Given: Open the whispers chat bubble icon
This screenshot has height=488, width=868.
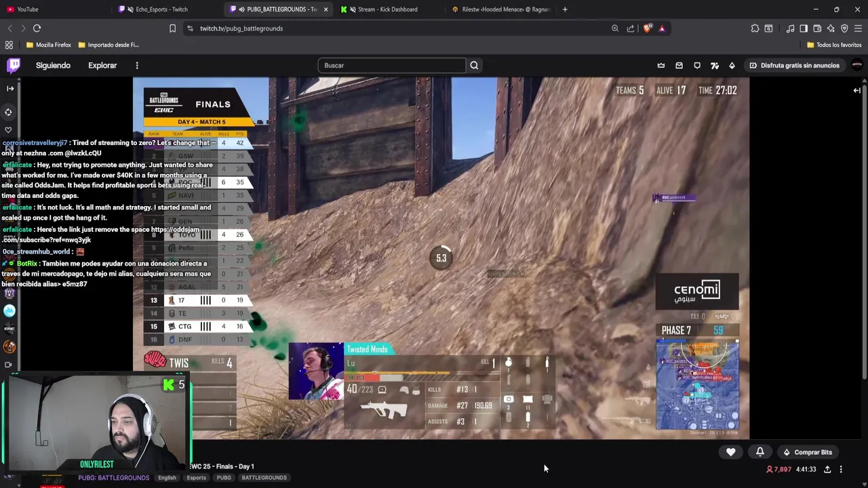Looking at the screenshot, I should coord(697,65).
